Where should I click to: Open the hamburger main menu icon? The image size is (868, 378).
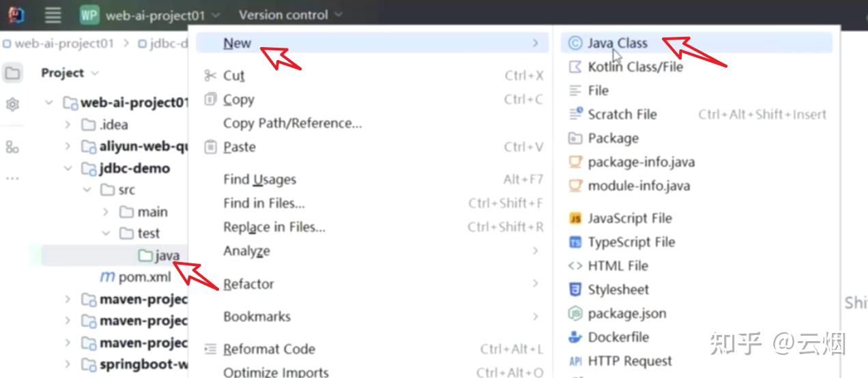53,14
